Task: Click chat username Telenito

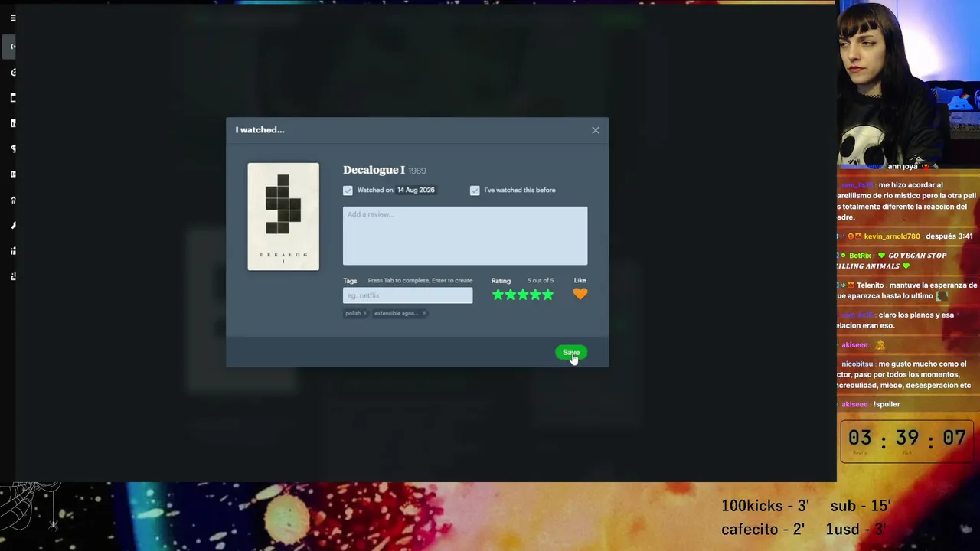Action: pos(870,285)
